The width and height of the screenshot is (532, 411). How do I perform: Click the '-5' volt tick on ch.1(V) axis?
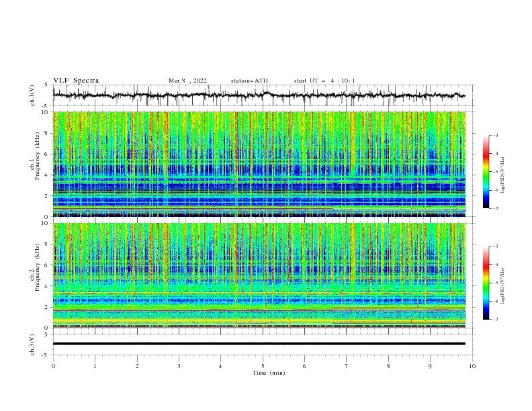[46, 106]
